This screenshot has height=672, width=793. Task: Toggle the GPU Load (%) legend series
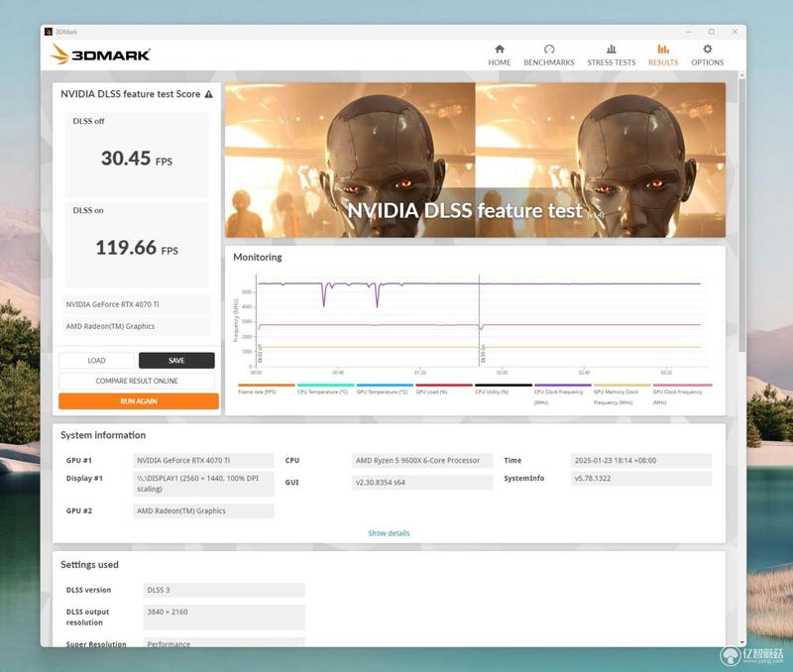pos(443,389)
